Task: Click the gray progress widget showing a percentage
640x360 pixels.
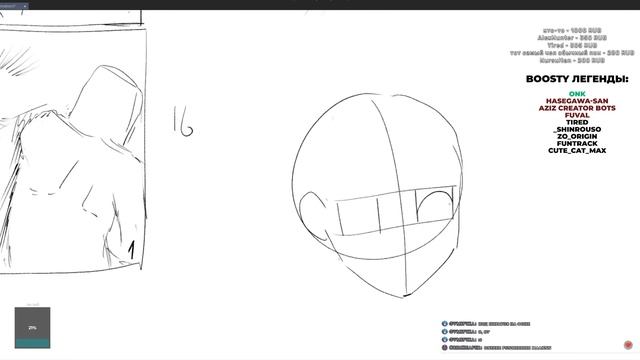Action: [x=33, y=328]
